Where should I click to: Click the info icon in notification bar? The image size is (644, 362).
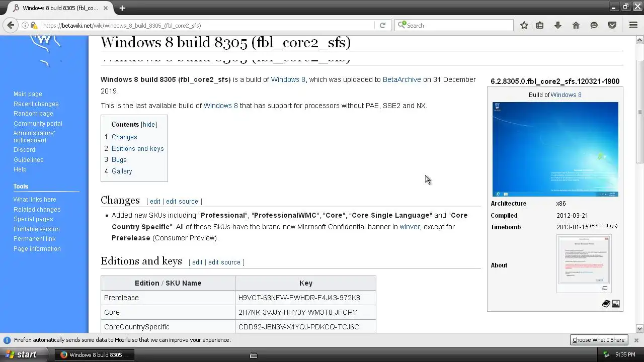click(x=7, y=340)
